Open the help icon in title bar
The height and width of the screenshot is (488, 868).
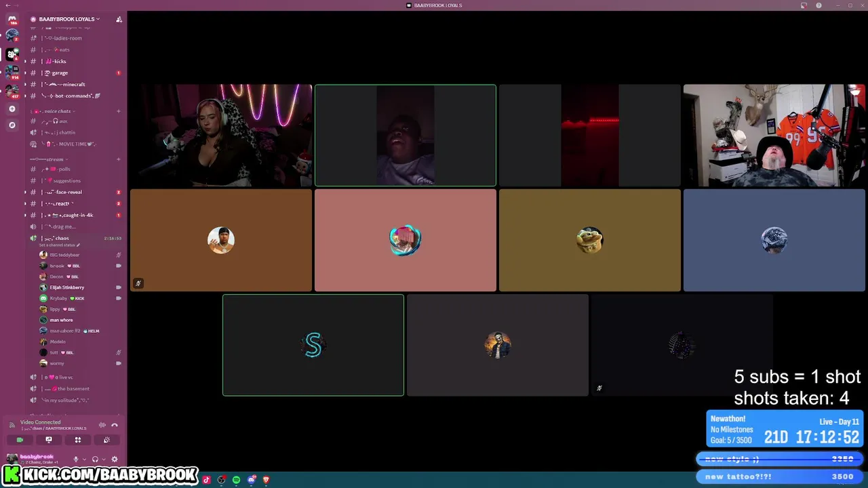[818, 5]
